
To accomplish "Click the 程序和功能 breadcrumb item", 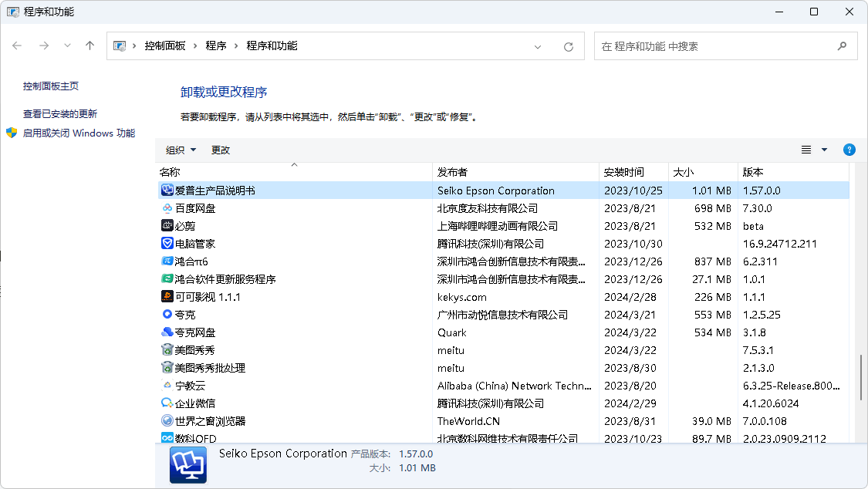I will pos(272,46).
